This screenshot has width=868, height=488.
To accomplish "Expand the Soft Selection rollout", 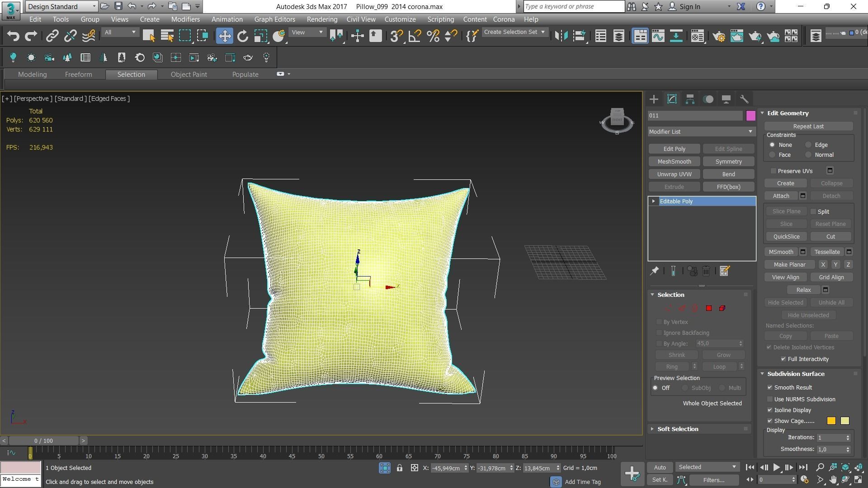I will pyautogui.click(x=678, y=429).
